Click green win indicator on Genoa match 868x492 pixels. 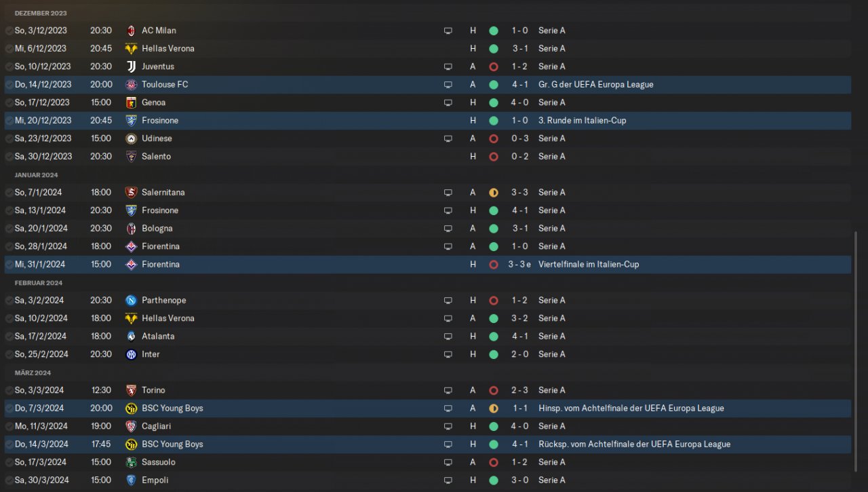tap(494, 102)
